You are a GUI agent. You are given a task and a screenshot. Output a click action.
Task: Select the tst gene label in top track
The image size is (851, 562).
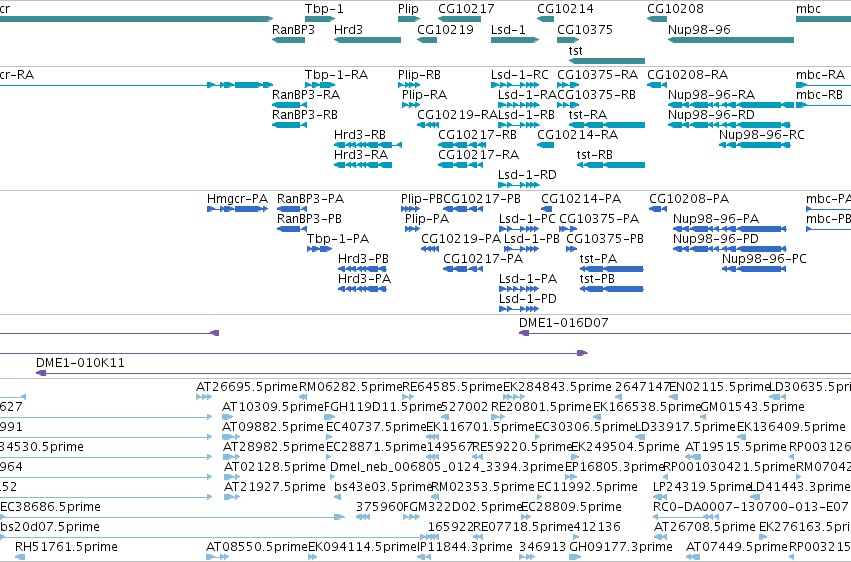575,51
